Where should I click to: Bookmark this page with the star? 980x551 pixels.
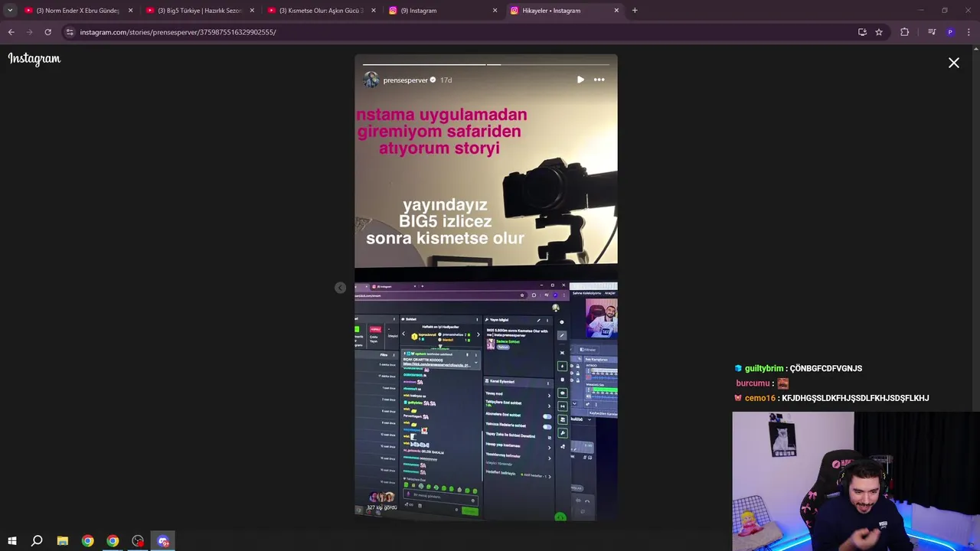[879, 32]
